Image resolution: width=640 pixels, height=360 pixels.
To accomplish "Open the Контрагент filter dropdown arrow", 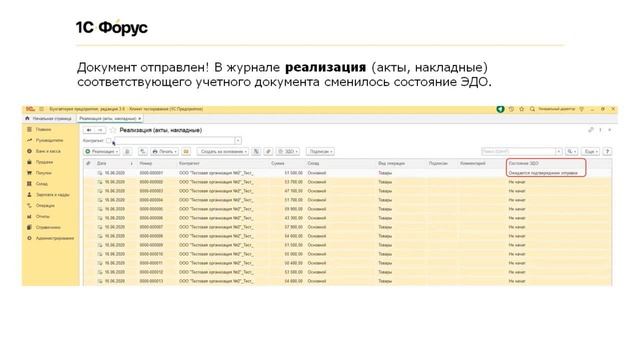I will [238, 141].
